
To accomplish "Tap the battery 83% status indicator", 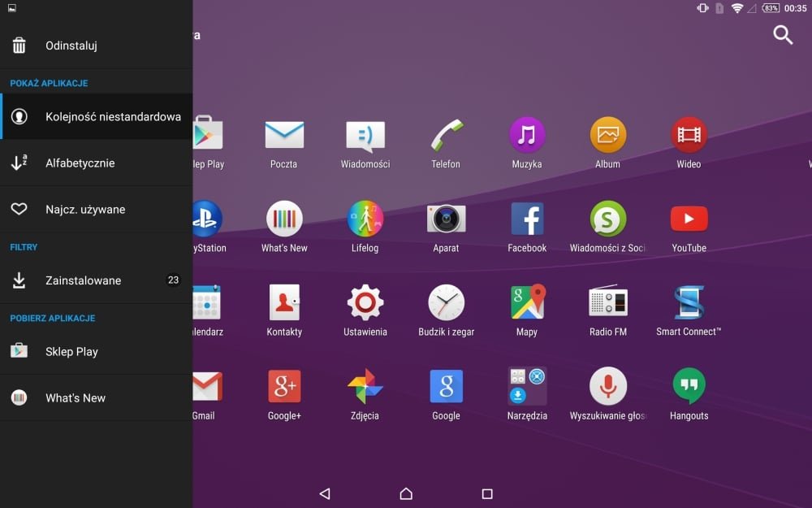I will click(771, 8).
